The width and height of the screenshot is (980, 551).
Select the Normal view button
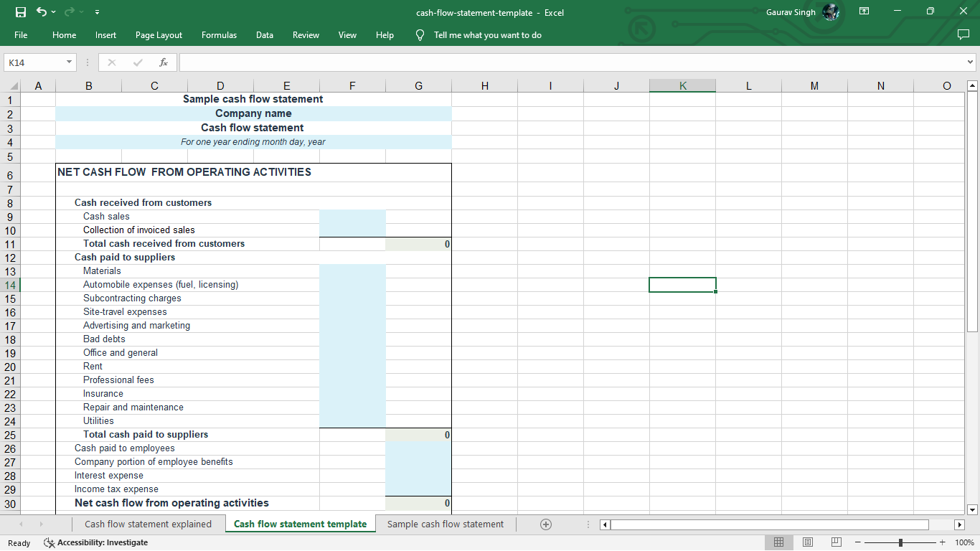(778, 542)
